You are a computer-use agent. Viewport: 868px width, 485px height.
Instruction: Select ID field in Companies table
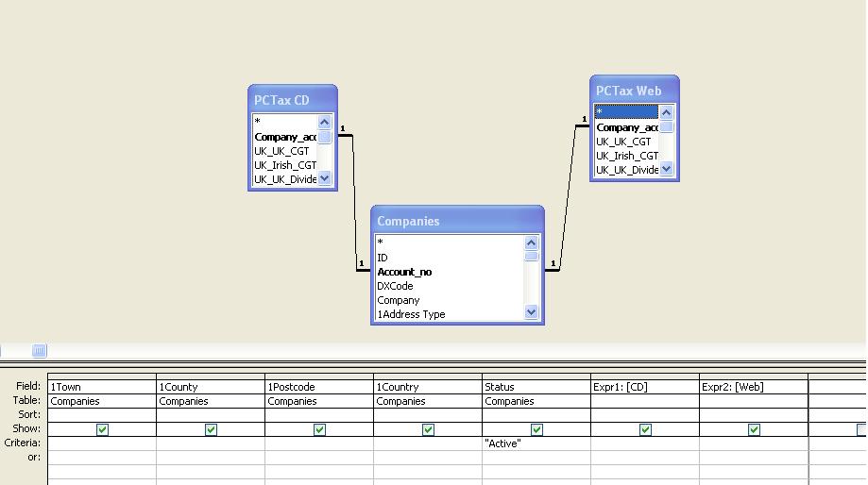click(450, 258)
